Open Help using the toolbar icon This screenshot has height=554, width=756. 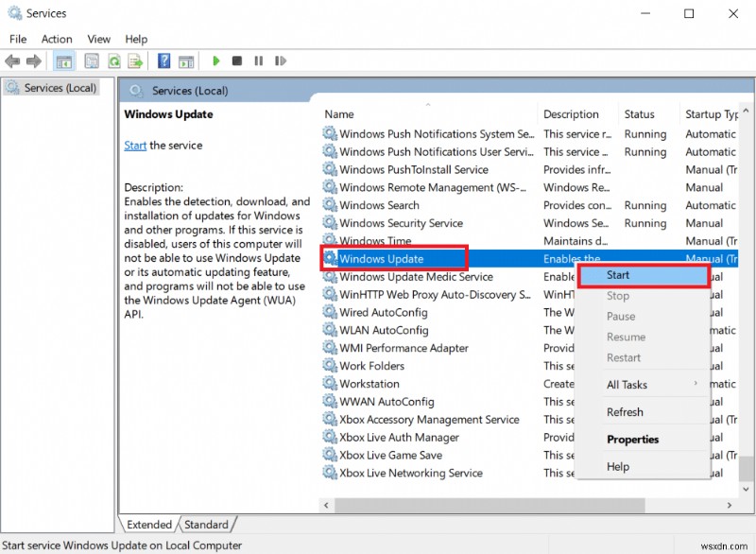tap(163, 61)
